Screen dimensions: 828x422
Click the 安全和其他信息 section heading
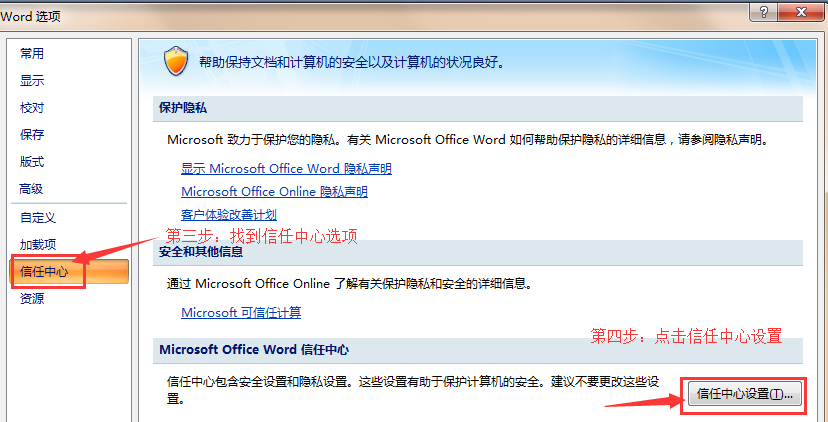[201, 252]
